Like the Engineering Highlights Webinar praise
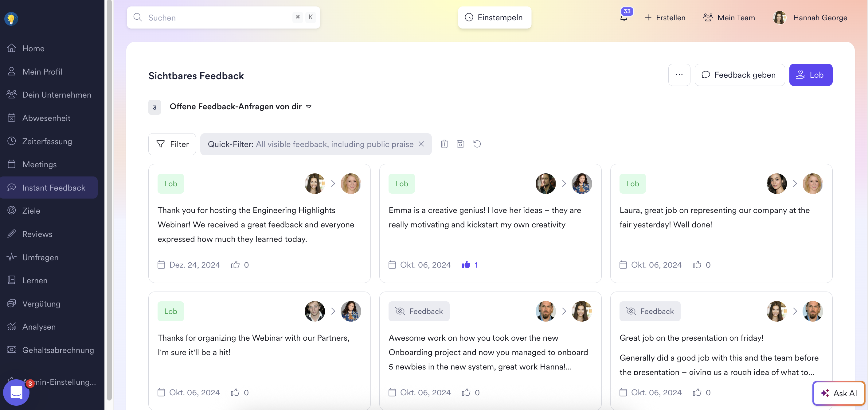 click(x=235, y=265)
